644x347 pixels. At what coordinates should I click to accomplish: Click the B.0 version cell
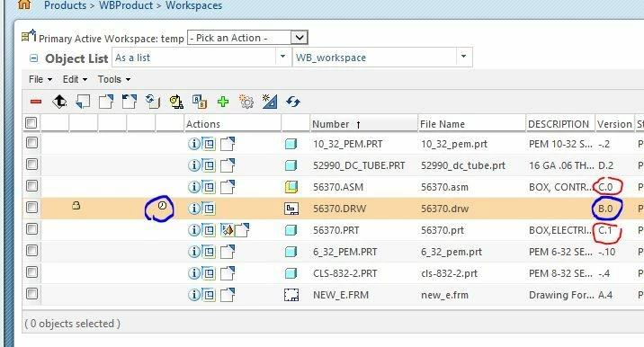point(605,209)
